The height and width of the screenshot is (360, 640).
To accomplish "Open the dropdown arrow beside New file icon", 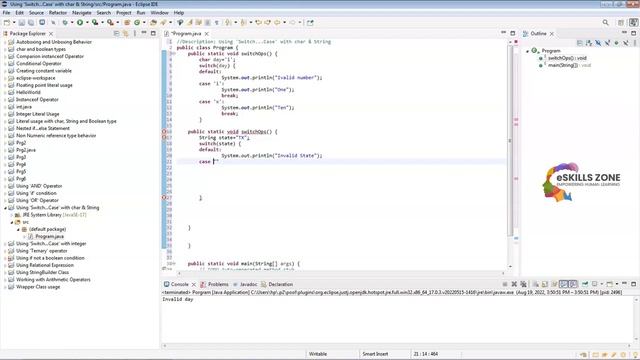I will pyautogui.click(x=14, y=23).
